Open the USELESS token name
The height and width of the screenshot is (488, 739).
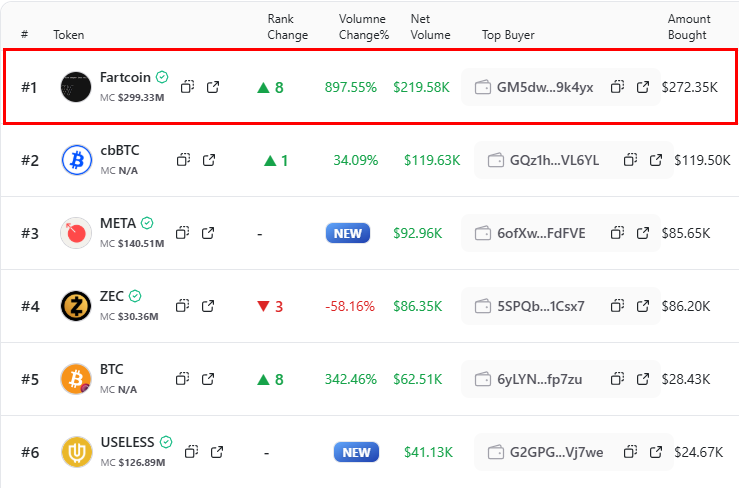128,442
